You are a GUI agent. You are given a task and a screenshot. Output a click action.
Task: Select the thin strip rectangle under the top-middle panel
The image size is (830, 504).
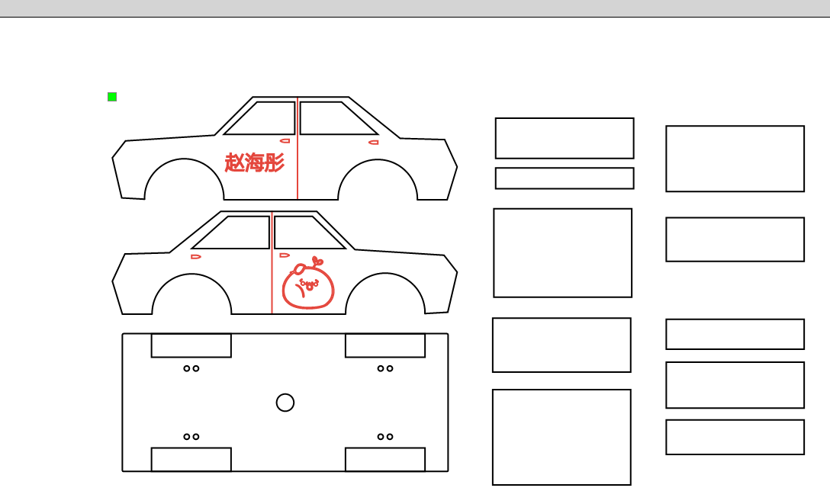[565, 178]
